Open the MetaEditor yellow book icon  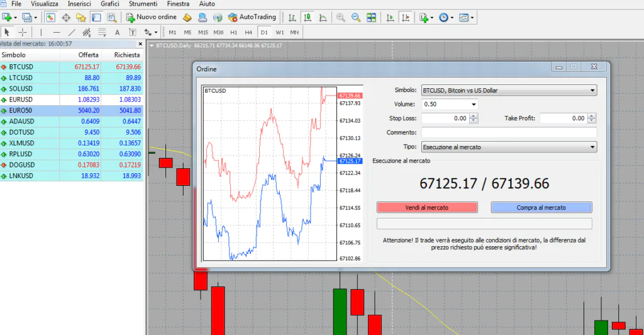tap(187, 17)
